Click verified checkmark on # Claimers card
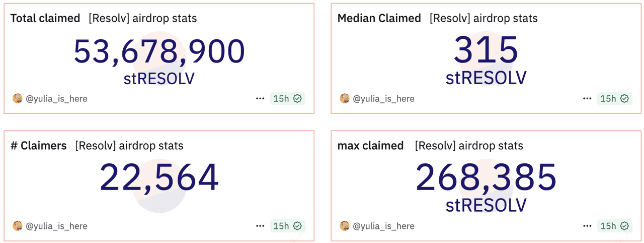Image resolution: width=644 pixels, height=243 pixels. coord(297,226)
